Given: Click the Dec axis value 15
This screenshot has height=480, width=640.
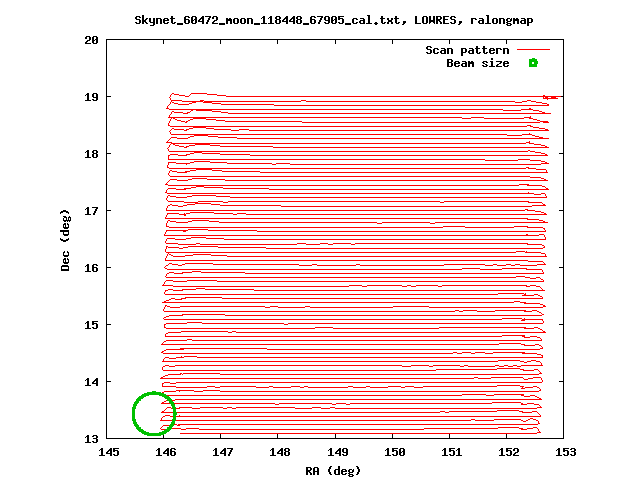Looking at the screenshot, I should coord(91,325).
